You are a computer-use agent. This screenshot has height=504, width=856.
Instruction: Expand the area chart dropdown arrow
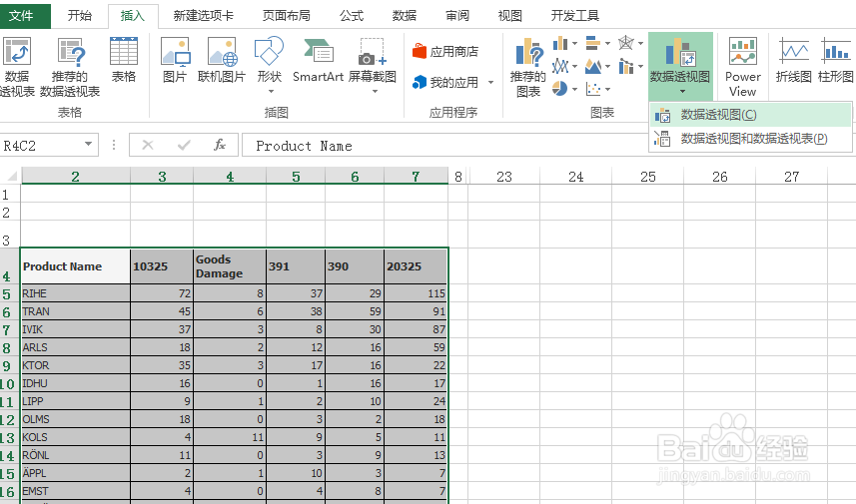pyautogui.click(x=607, y=67)
